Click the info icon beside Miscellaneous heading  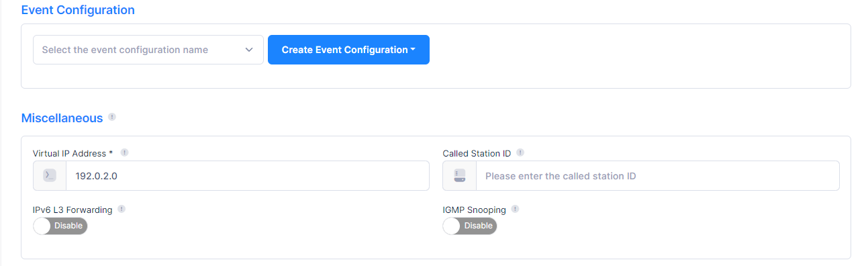(112, 117)
